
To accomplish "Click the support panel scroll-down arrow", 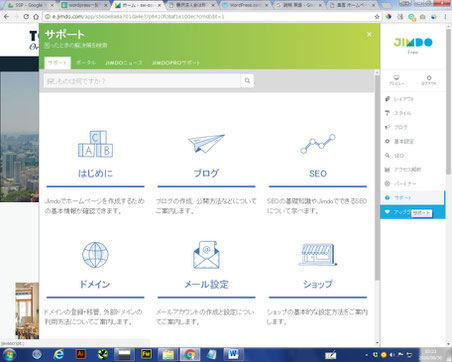I will (x=377, y=342).
